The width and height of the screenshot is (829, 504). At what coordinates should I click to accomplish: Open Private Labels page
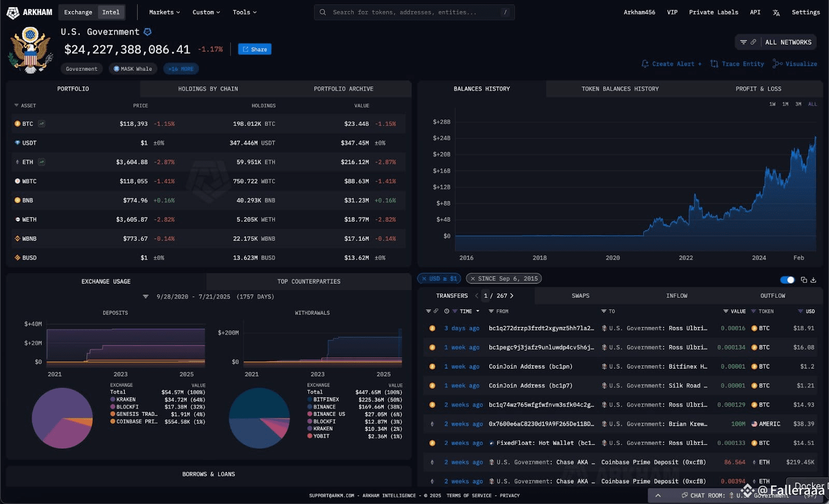pyautogui.click(x=713, y=12)
